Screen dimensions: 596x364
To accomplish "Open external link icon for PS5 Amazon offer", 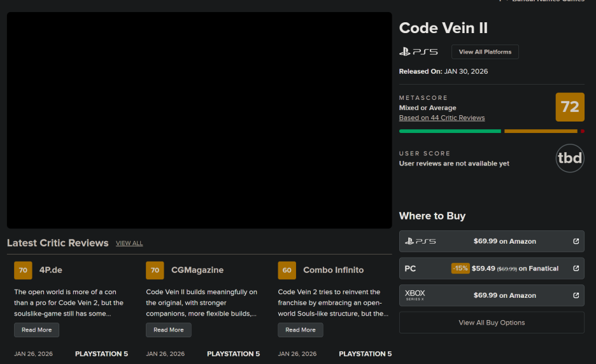I will pyautogui.click(x=576, y=241).
